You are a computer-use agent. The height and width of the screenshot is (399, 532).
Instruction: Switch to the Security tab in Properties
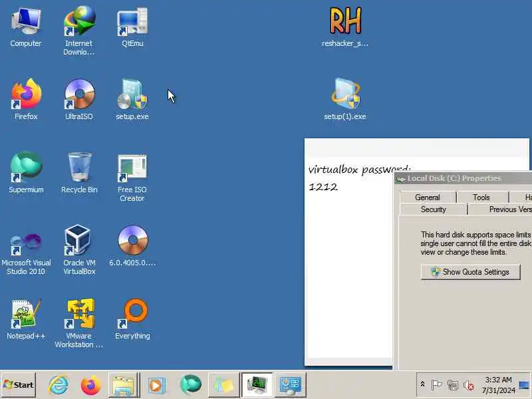click(x=434, y=209)
